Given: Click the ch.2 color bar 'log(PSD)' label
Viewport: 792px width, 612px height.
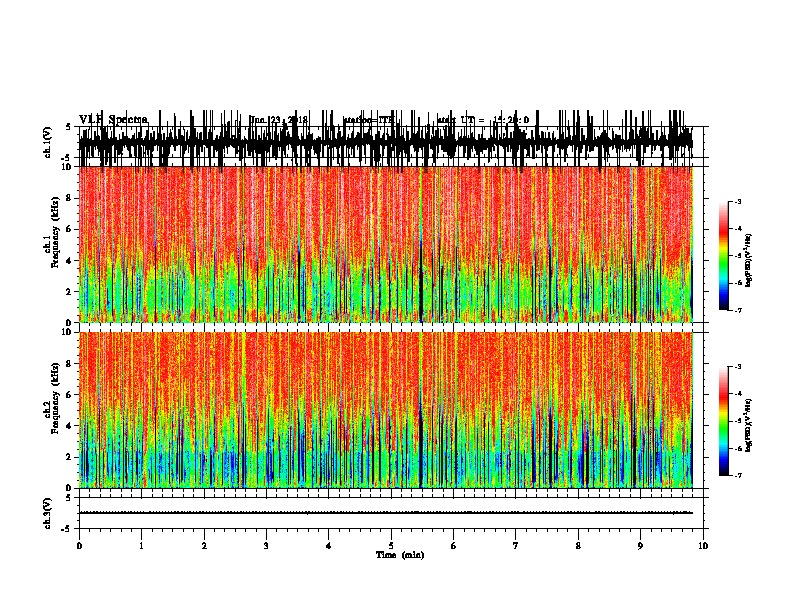Looking at the screenshot, I should [x=749, y=425].
